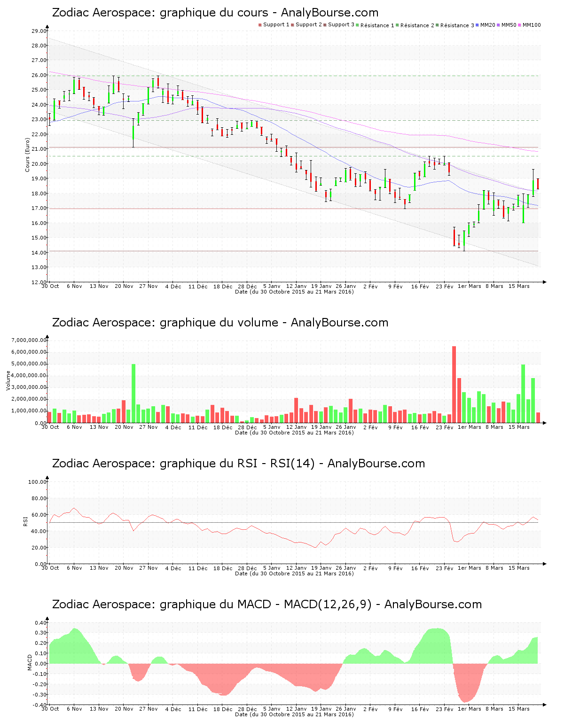
Task: Click '1er Mars' date under the volume chart
Action: (x=470, y=427)
